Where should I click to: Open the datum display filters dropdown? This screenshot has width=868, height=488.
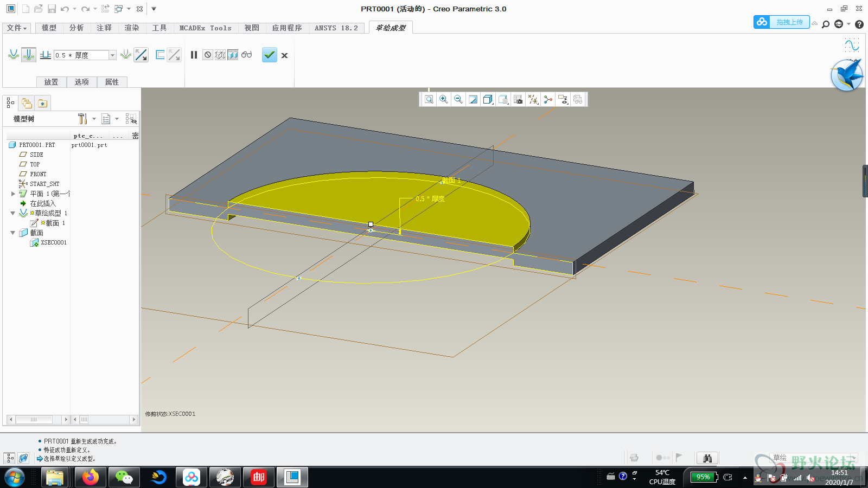click(533, 99)
